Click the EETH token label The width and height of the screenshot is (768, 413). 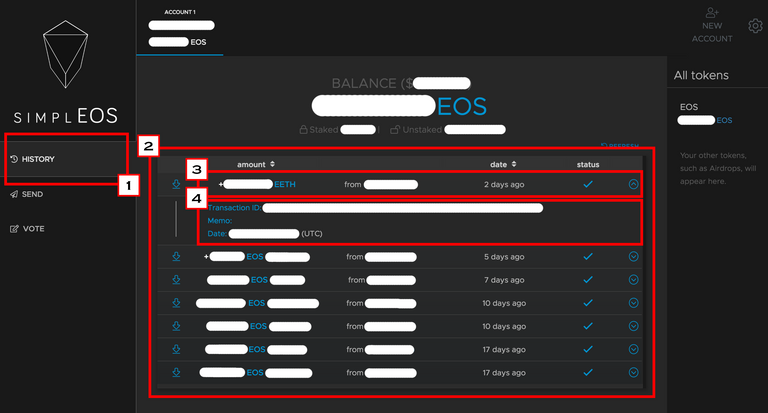285,185
